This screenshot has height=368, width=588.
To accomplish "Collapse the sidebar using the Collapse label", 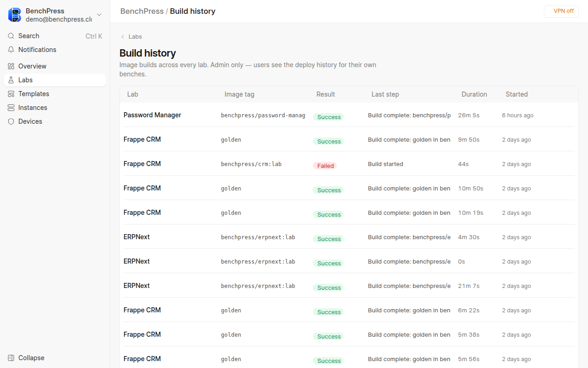I will pyautogui.click(x=31, y=358).
